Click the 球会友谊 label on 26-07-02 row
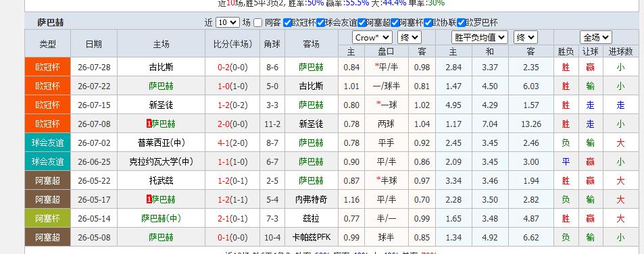This screenshot has width=644, height=254. coord(48,143)
